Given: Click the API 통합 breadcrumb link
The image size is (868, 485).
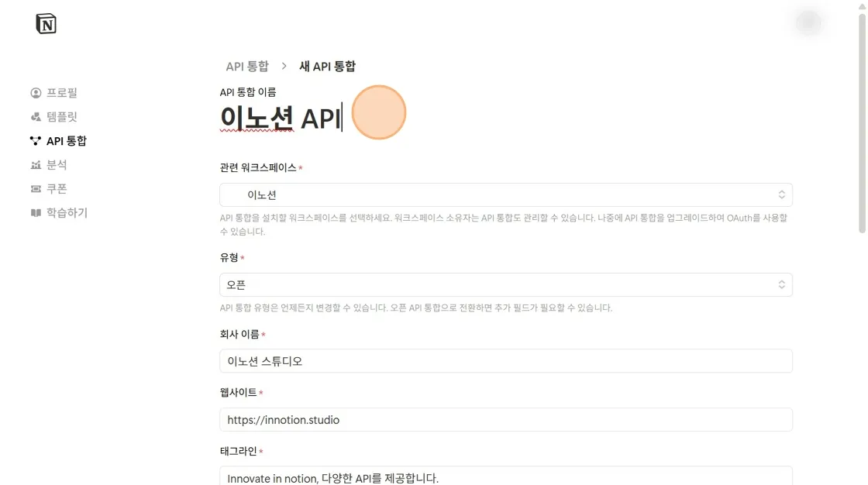Looking at the screenshot, I should pos(247,67).
